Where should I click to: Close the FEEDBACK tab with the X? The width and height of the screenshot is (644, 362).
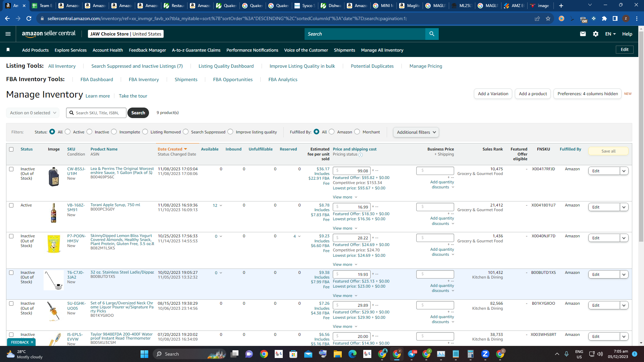[x=32, y=342]
